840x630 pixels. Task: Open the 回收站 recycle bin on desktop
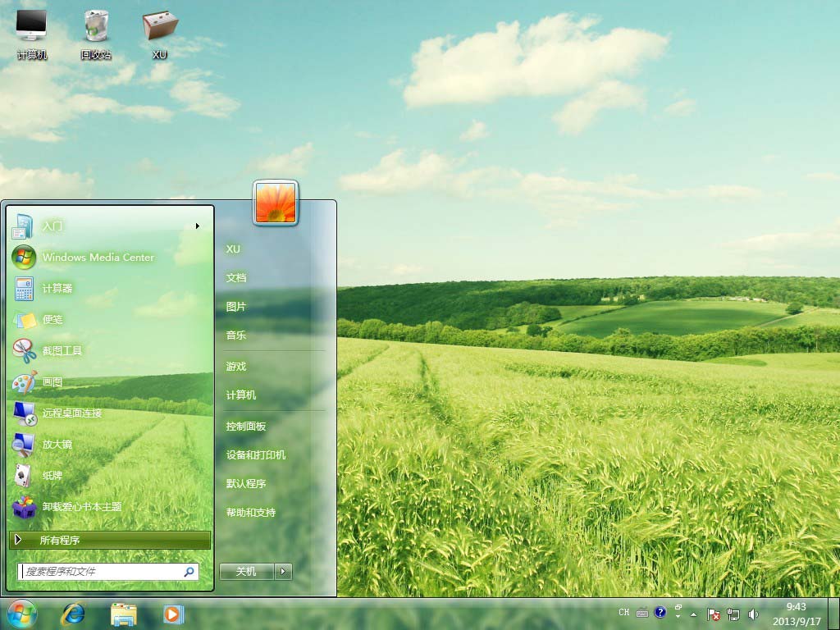pyautogui.click(x=96, y=33)
